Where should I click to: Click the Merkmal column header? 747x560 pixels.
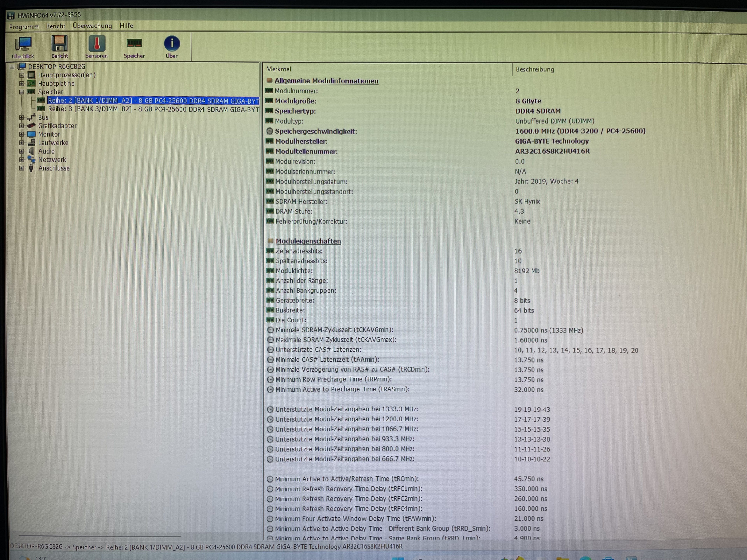tap(278, 69)
